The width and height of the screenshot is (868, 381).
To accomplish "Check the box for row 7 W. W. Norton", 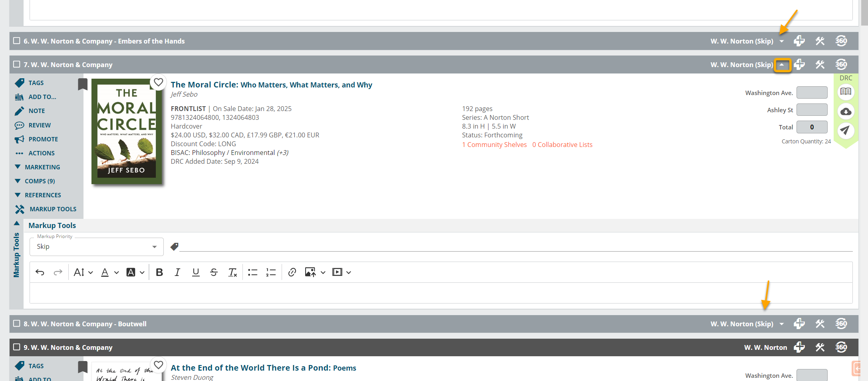I will click(x=17, y=64).
